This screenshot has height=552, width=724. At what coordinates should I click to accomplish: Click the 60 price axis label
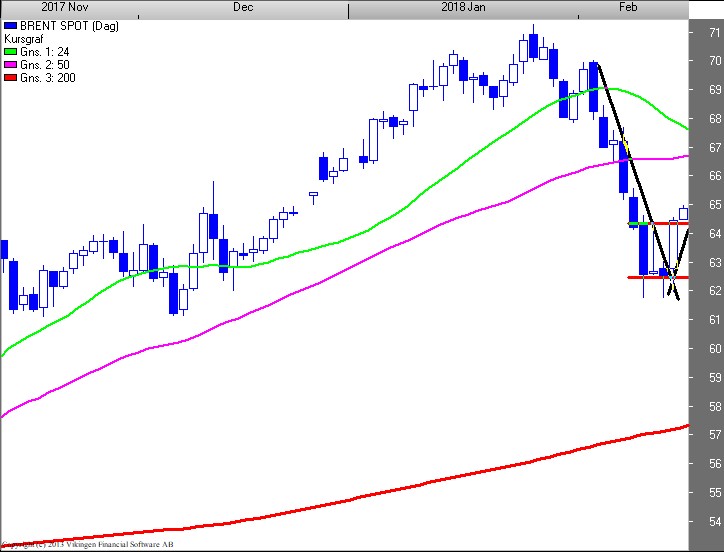(x=715, y=349)
